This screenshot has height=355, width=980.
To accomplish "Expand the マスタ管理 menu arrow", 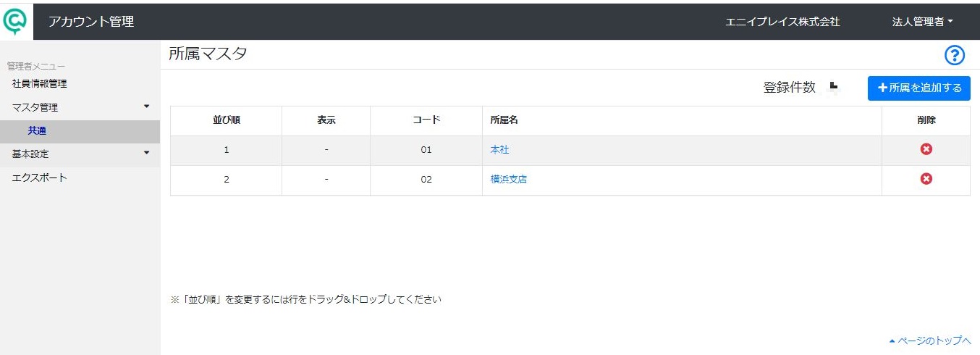I will click(147, 106).
